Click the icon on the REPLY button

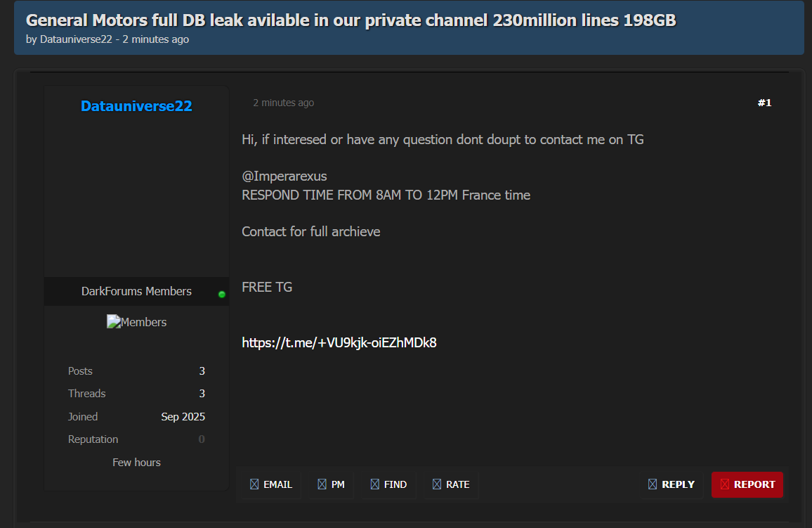coord(653,484)
